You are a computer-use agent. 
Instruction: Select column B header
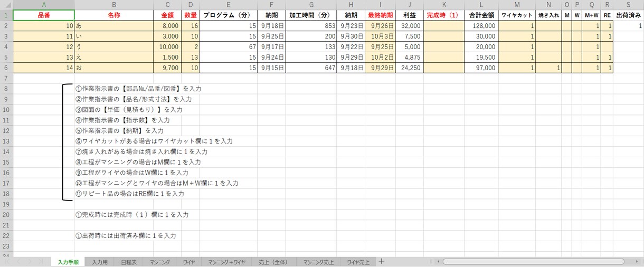pyautogui.click(x=114, y=5)
